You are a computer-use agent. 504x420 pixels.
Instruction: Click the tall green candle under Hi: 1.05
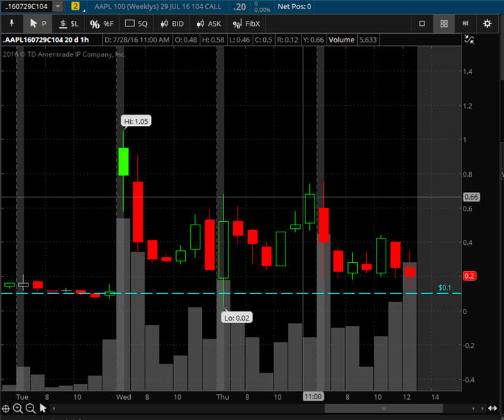coord(123,161)
